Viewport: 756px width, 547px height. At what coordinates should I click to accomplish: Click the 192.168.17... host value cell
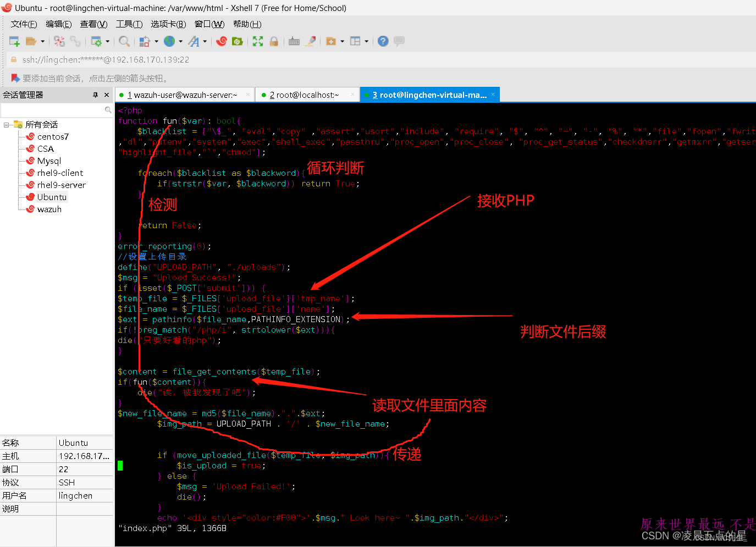[x=85, y=456]
